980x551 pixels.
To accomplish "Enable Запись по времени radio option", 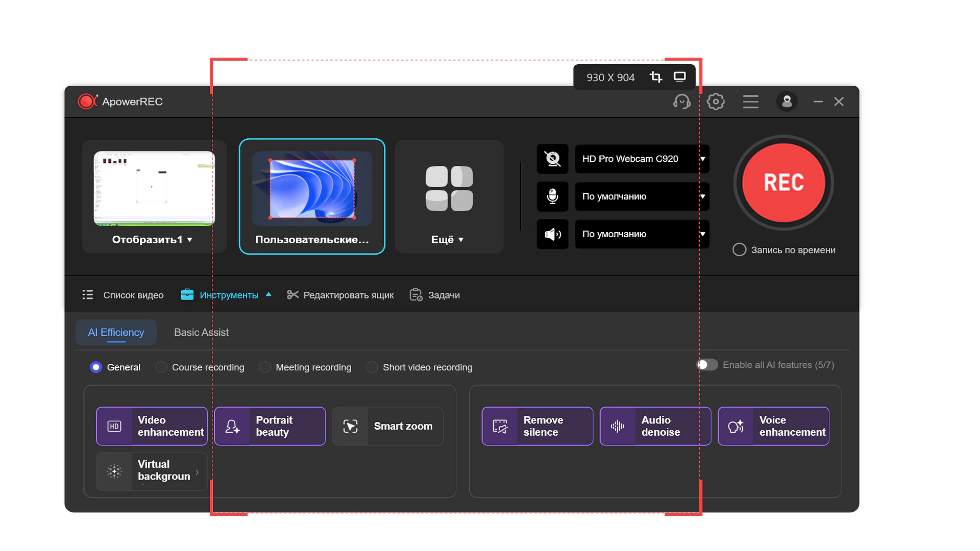I will (x=739, y=250).
